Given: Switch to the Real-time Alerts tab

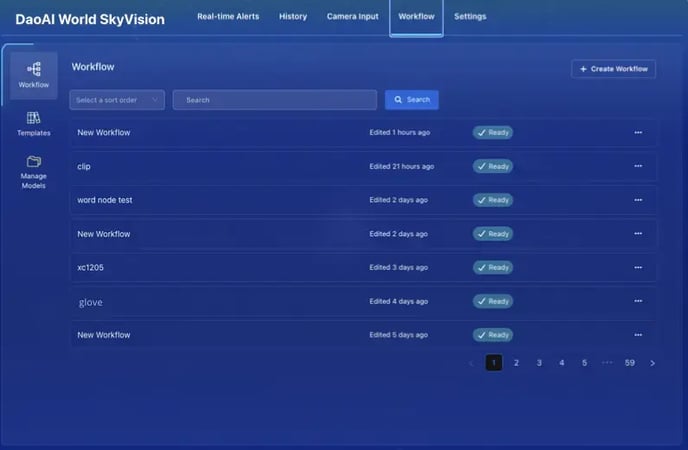Looking at the screenshot, I should pos(228,17).
